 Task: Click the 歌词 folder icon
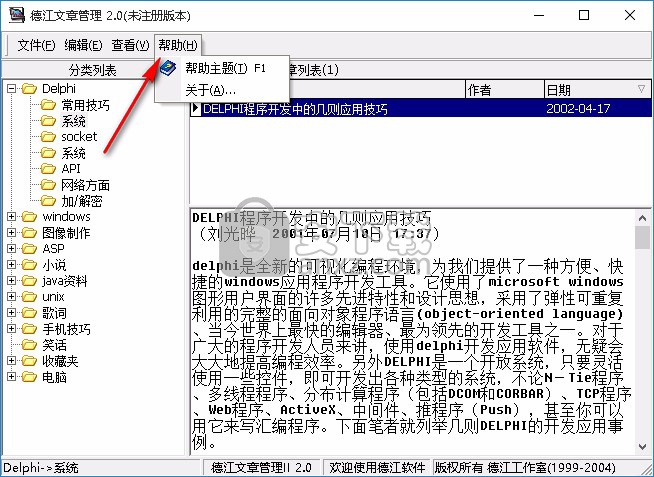click(x=29, y=313)
